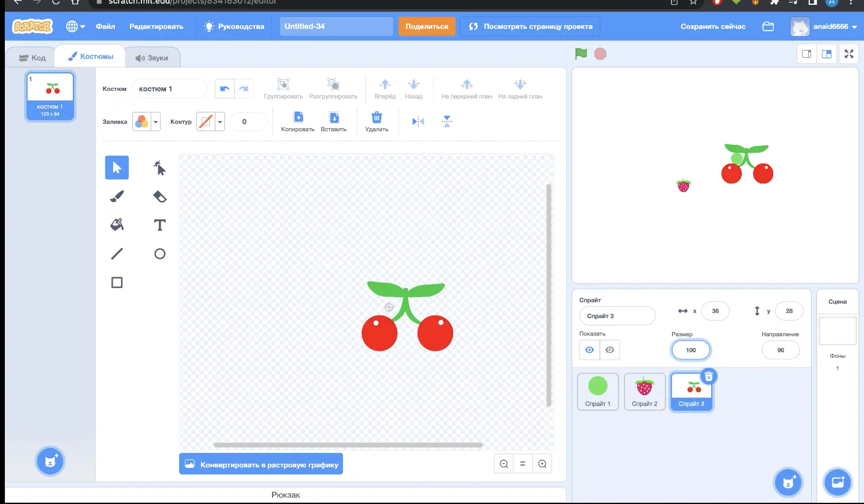Image resolution: width=864 pixels, height=504 pixels.
Task: Switch to large stage layout
Action: coord(827,54)
